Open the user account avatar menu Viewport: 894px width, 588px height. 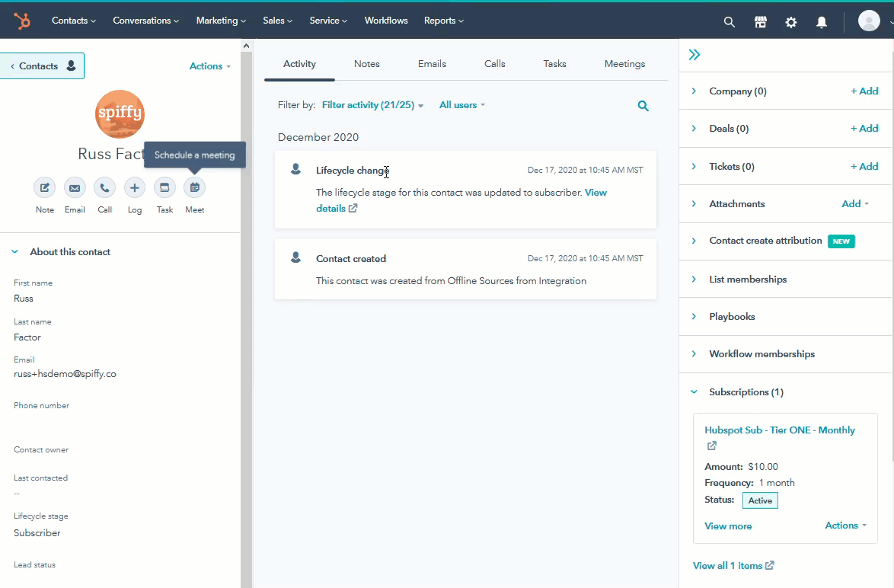869,21
